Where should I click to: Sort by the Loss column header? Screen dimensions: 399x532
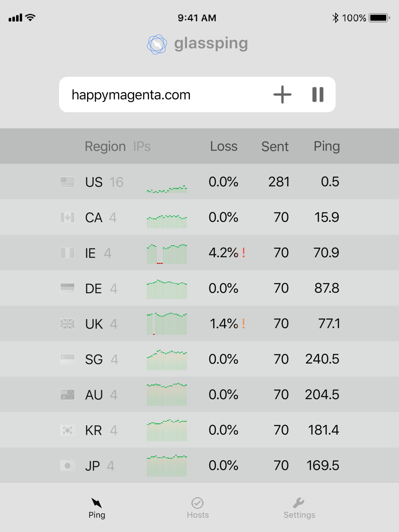click(224, 146)
